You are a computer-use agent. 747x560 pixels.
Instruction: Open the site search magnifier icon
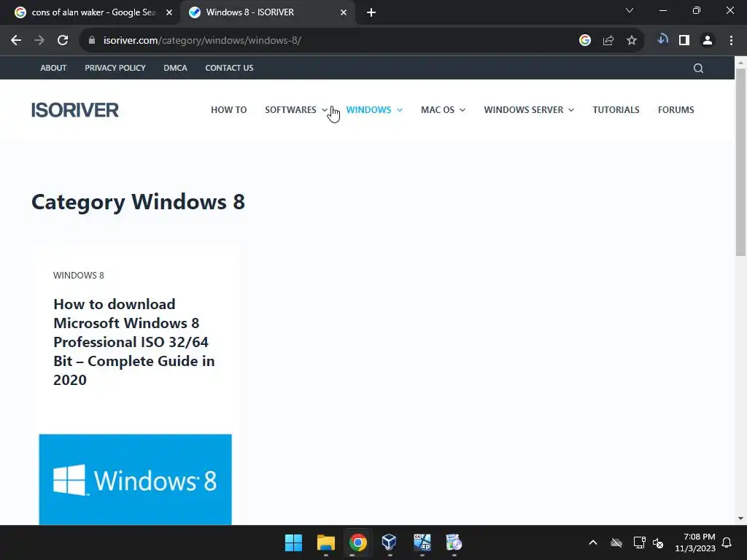point(698,68)
